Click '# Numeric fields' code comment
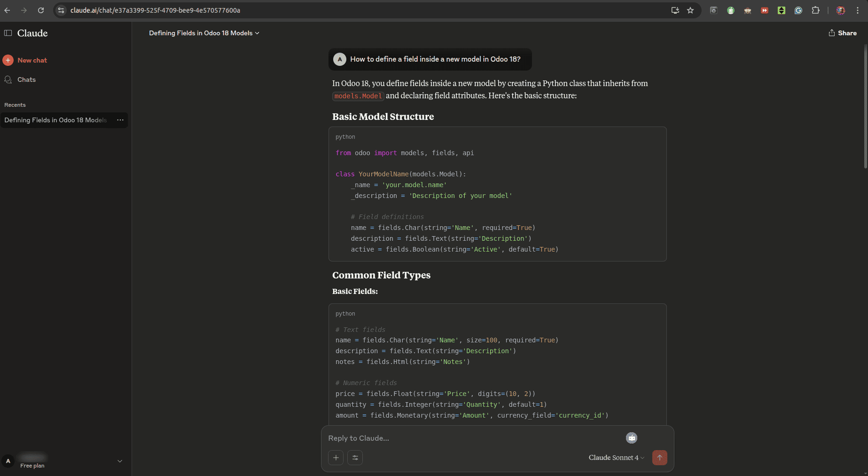Image resolution: width=868 pixels, height=476 pixels. point(366,383)
